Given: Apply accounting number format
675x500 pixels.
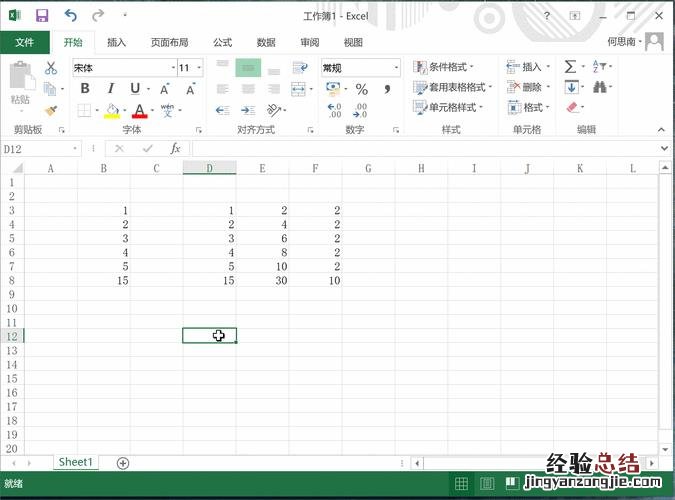Looking at the screenshot, I should (x=333, y=88).
